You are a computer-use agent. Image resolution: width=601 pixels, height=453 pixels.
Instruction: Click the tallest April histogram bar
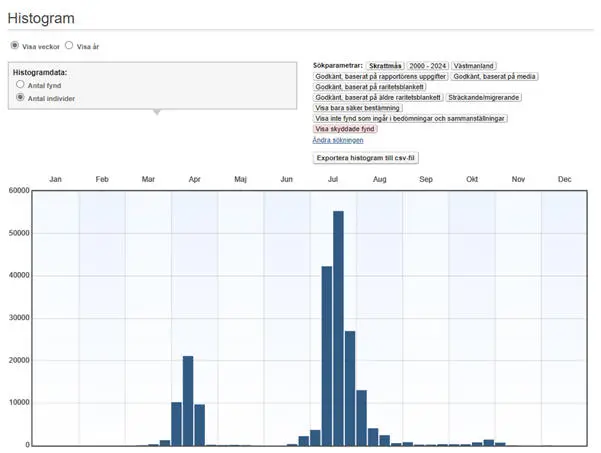[x=188, y=400]
